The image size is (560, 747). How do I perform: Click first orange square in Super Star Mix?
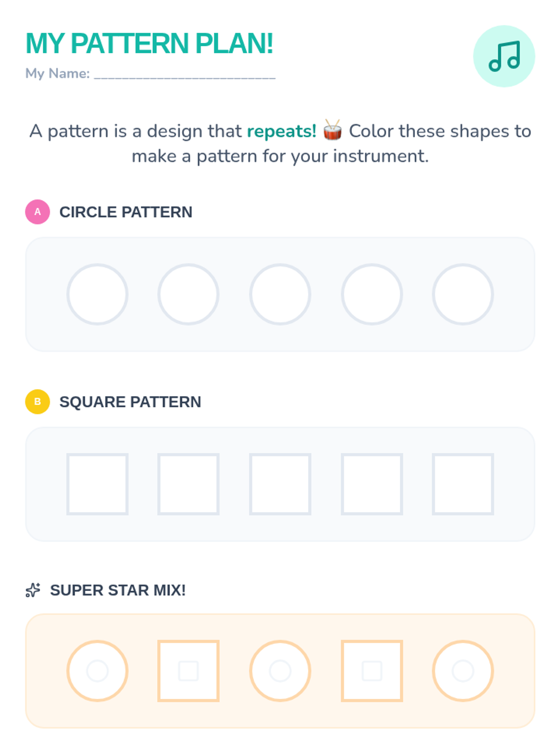pyautogui.click(x=189, y=671)
